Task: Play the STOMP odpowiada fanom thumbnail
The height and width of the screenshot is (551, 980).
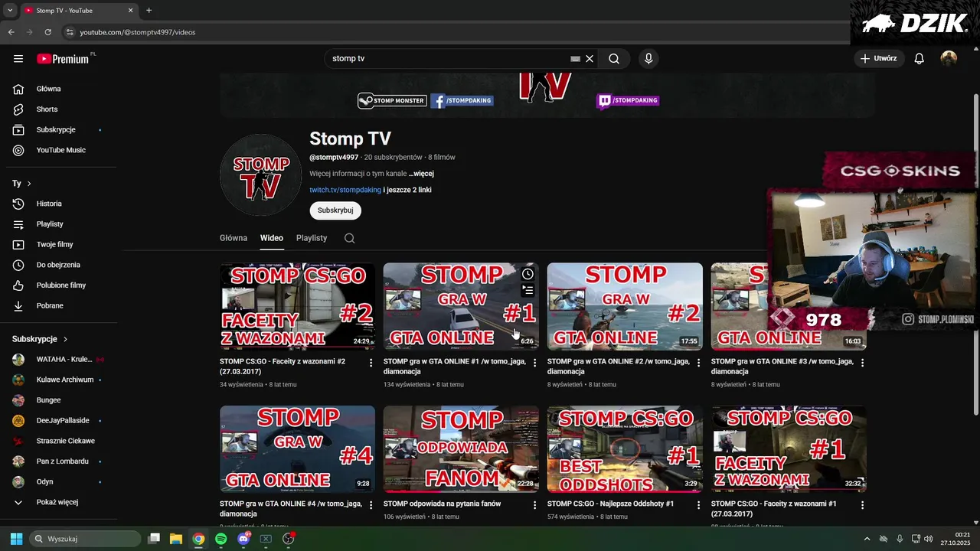Action: click(461, 449)
